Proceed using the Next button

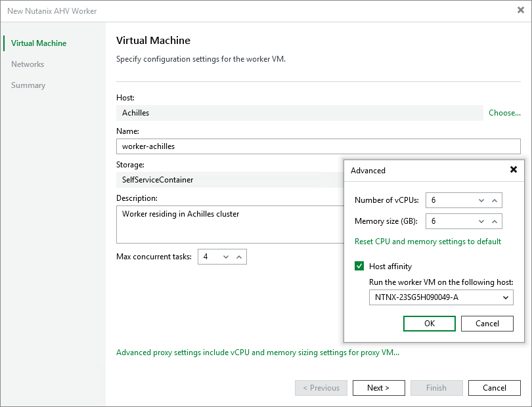[x=378, y=387]
